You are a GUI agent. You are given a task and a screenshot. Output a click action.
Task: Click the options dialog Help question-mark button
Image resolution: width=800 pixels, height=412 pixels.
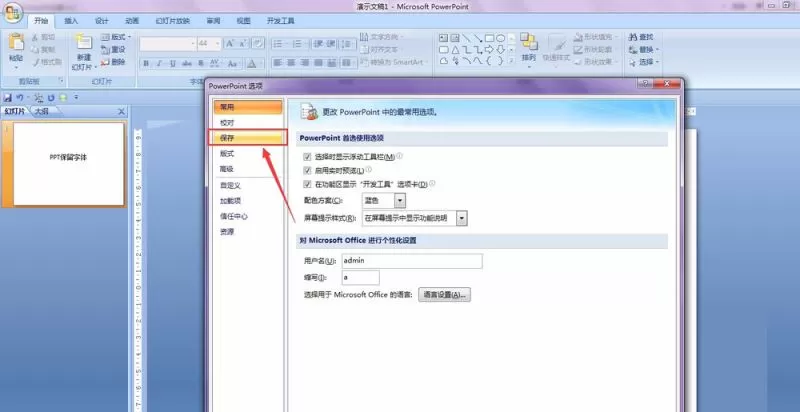(644, 84)
